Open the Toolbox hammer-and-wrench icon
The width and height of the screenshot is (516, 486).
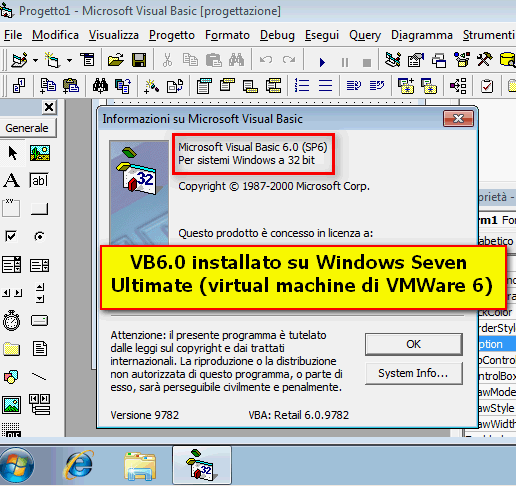(484, 60)
